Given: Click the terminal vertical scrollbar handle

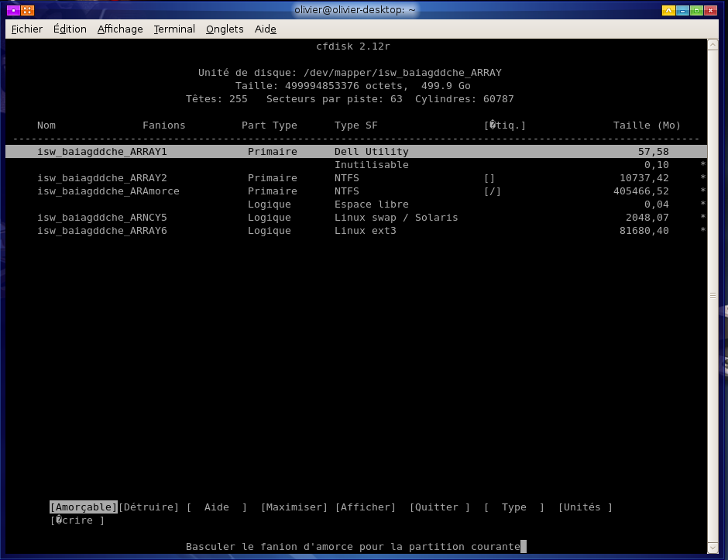Looking at the screenshot, I should click(x=713, y=296).
